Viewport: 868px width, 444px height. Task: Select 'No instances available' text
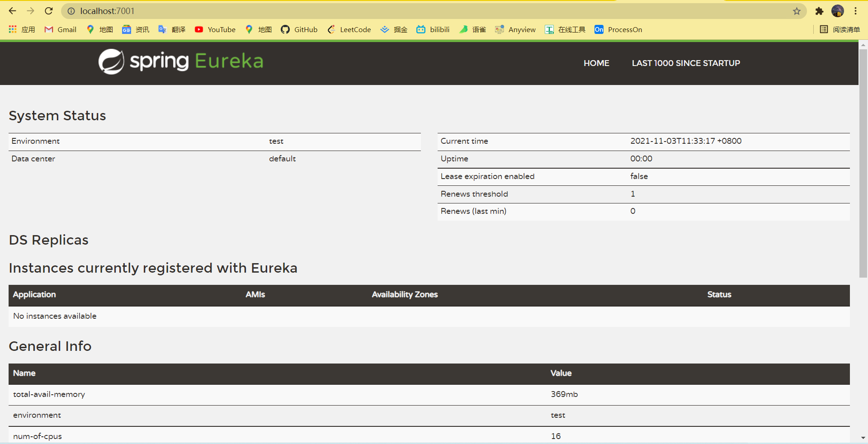[55, 316]
